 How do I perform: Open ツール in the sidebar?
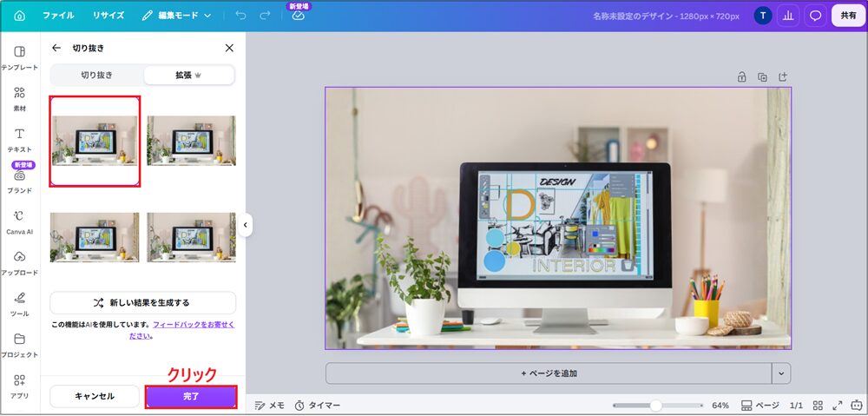pyautogui.click(x=19, y=304)
